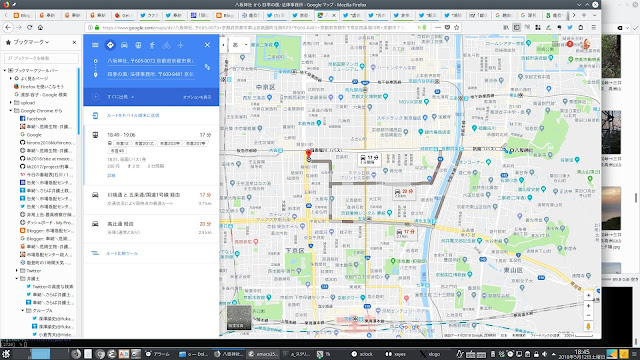Open the ダッシュボード bookmark
This screenshot has height=360, width=640.
[x=47, y=223]
